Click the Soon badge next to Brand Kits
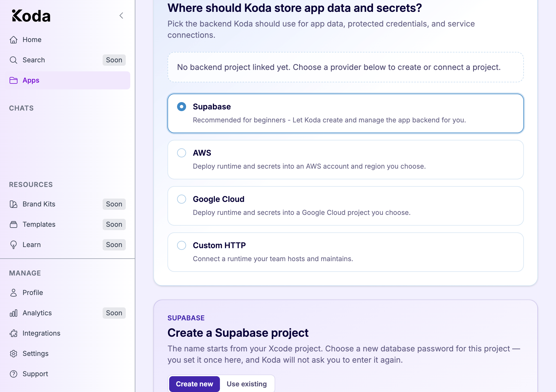This screenshot has height=392, width=556. coord(114,204)
